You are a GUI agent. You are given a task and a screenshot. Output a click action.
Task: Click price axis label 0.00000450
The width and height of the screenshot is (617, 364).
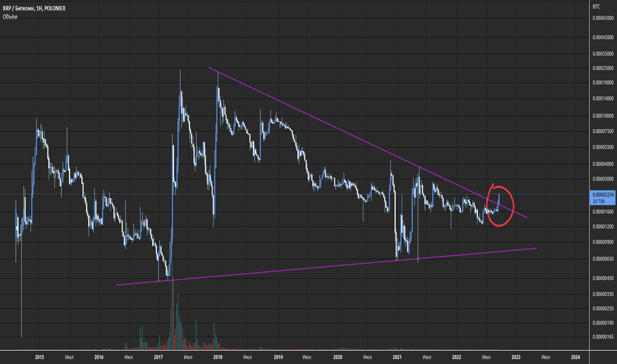tap(603, 278)
